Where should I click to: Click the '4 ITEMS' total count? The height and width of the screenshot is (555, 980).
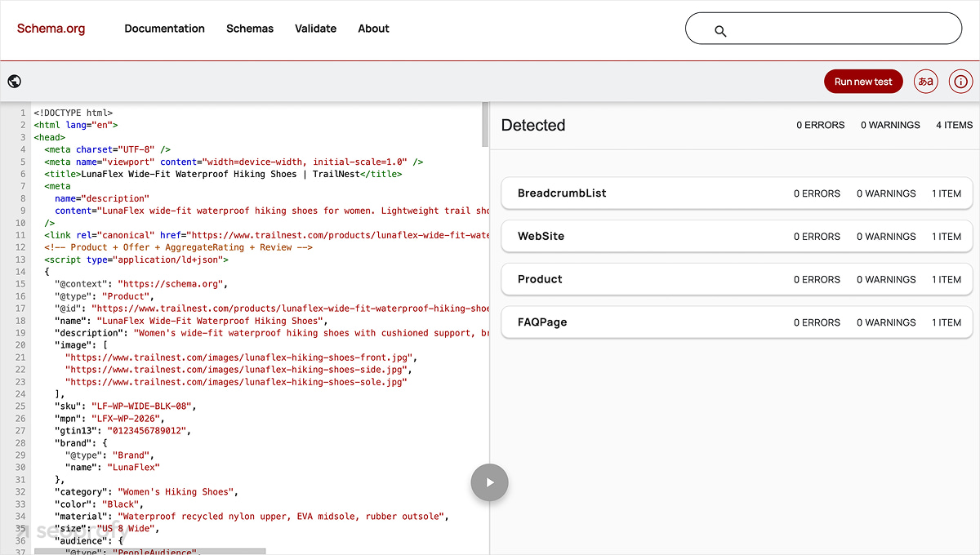pyautogui.click(x=954, y=125)
